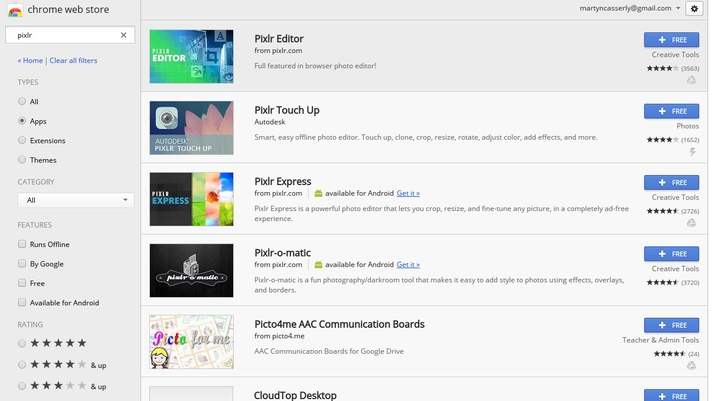The image size is (714, 401).
Task: Open the settings gear menu
Action: (695, 8)
